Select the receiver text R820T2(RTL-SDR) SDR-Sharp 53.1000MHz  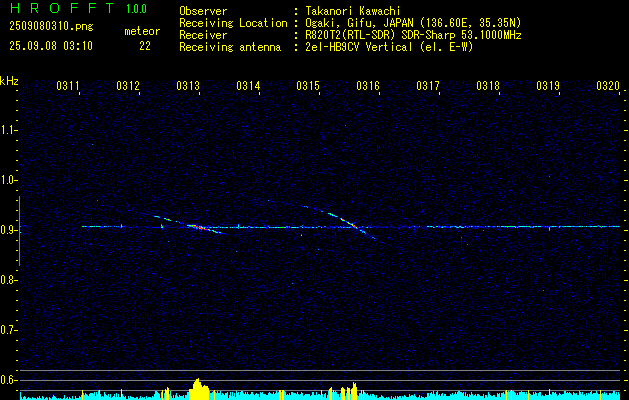click(414, 35)
